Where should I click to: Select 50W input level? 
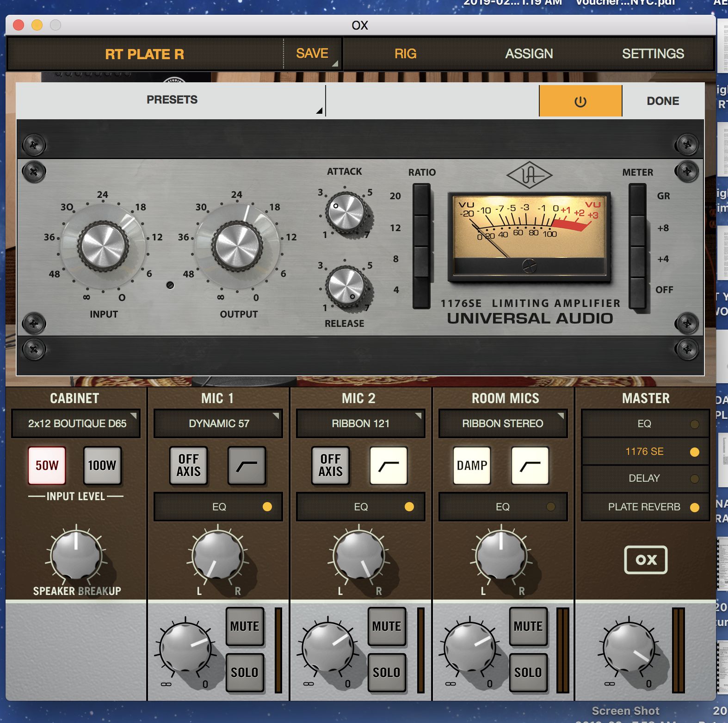pyautogui.click(x=47, y=466)
